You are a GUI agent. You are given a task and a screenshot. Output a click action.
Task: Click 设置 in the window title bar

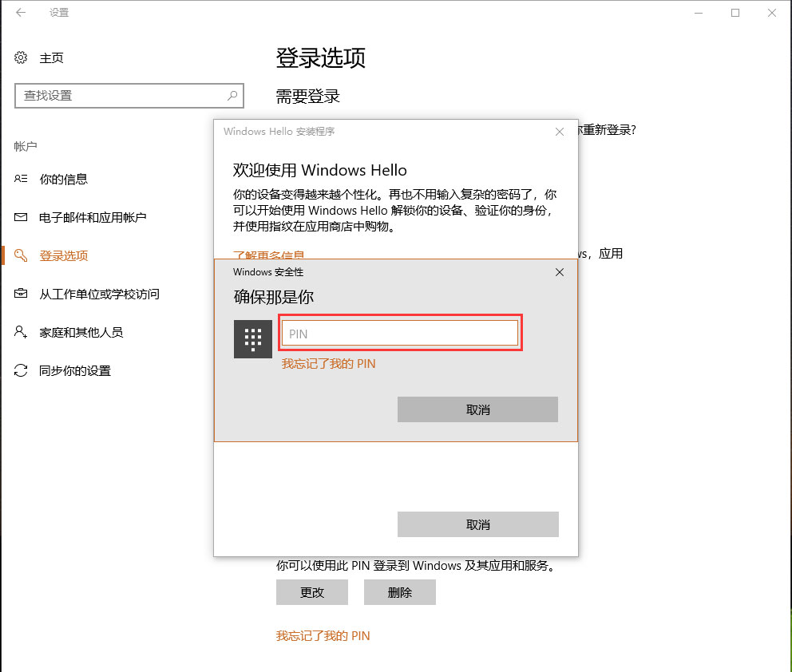click(58, 13)
